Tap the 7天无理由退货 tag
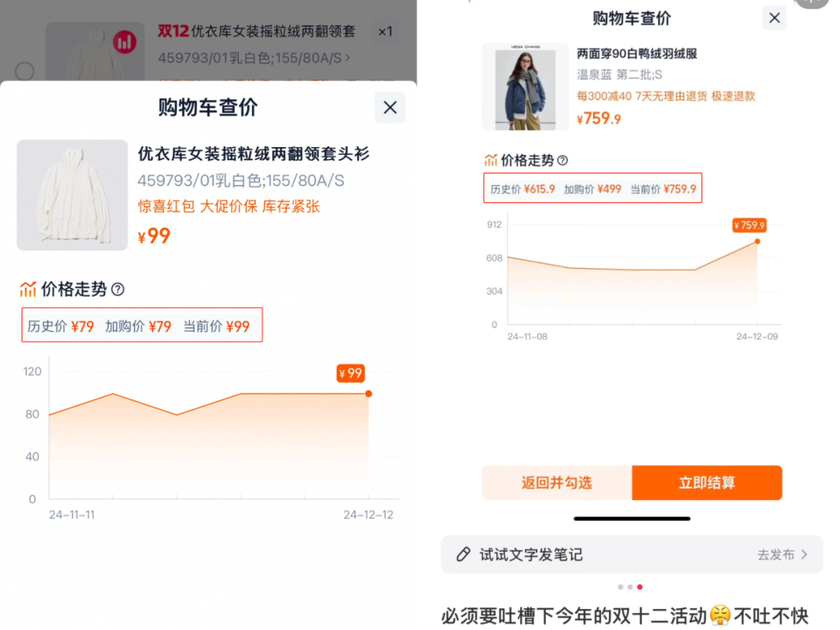Viewport: 840px width, 630px height. (x=671, y=96)
